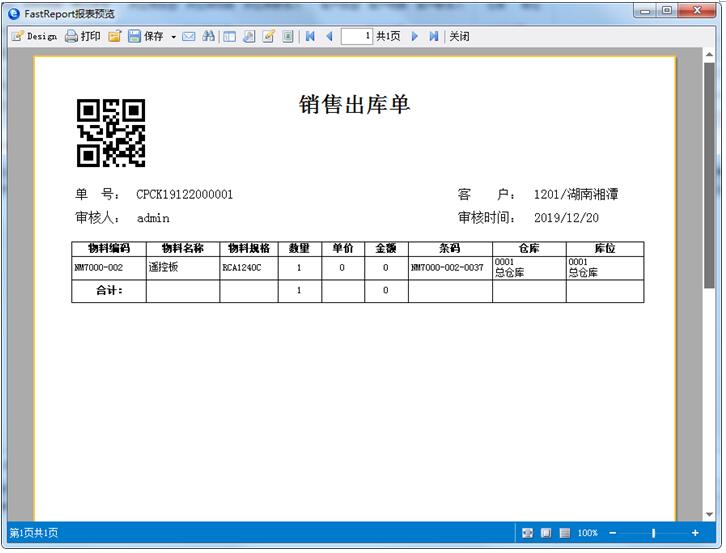
Task: Click the auditor value admin
Action: tap(153, 218)
